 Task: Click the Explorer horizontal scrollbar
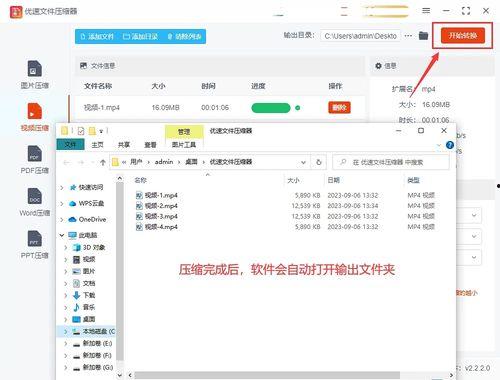click(267, 375)
